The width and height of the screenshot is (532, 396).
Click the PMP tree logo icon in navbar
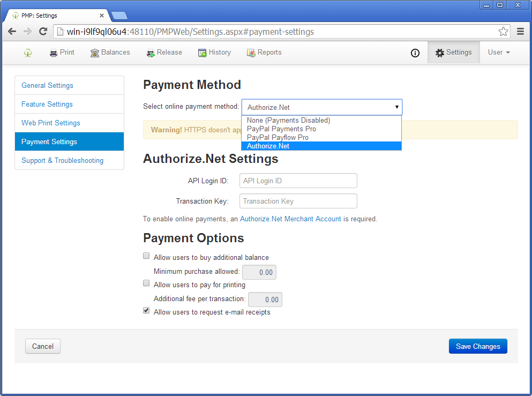(x=28, y=53)
